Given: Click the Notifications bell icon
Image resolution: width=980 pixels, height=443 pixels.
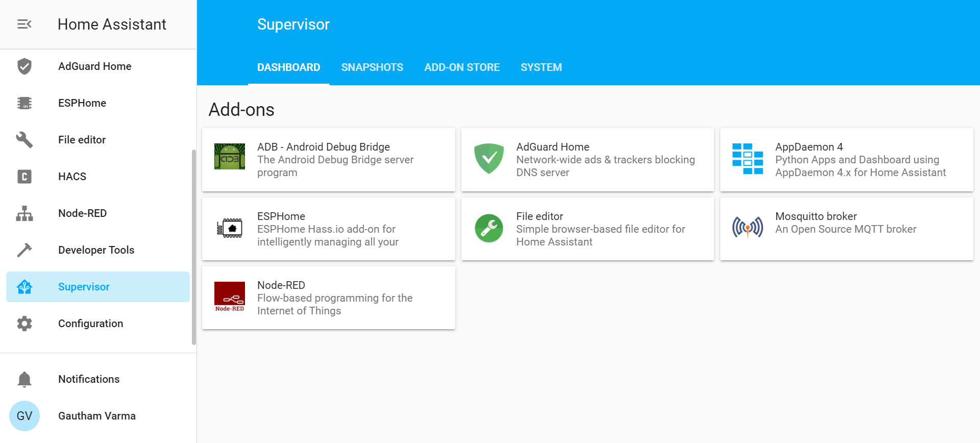Looking at the screenshot, I should (24, 379).
